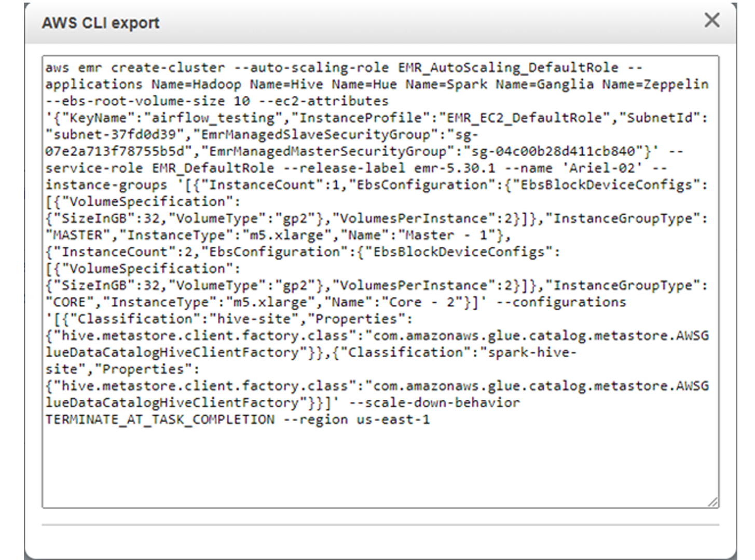755x560 pixels.
Task: Close the AWS CLI export dialog
Action: click(712, 20)
